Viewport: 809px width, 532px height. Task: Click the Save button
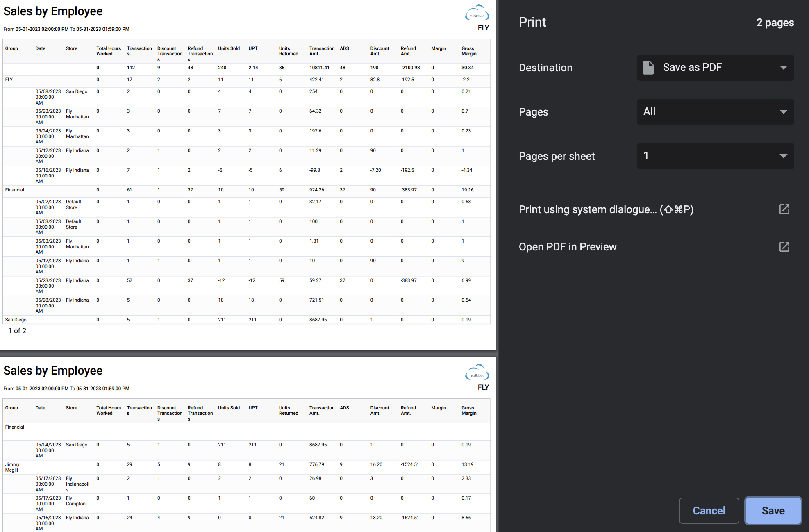pos(773,510)
